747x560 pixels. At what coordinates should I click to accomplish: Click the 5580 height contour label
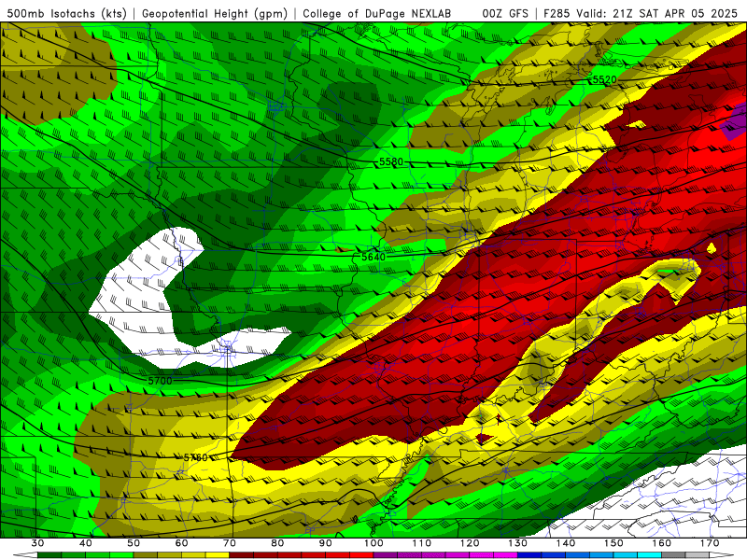click(391, 161)
